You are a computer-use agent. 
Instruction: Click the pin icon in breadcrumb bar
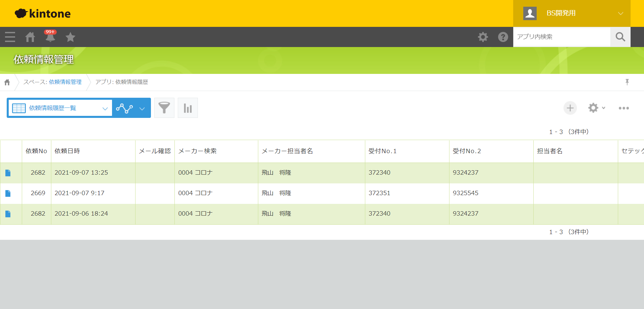coord(627,82)
